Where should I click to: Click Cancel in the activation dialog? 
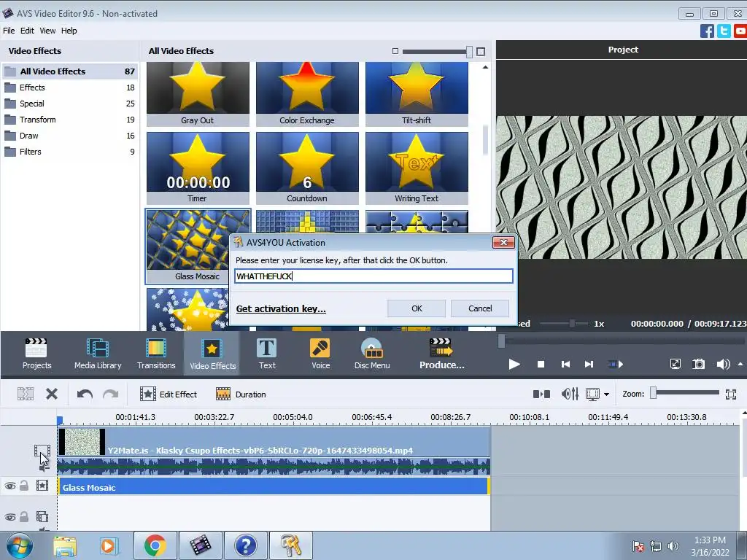[480, 308]
